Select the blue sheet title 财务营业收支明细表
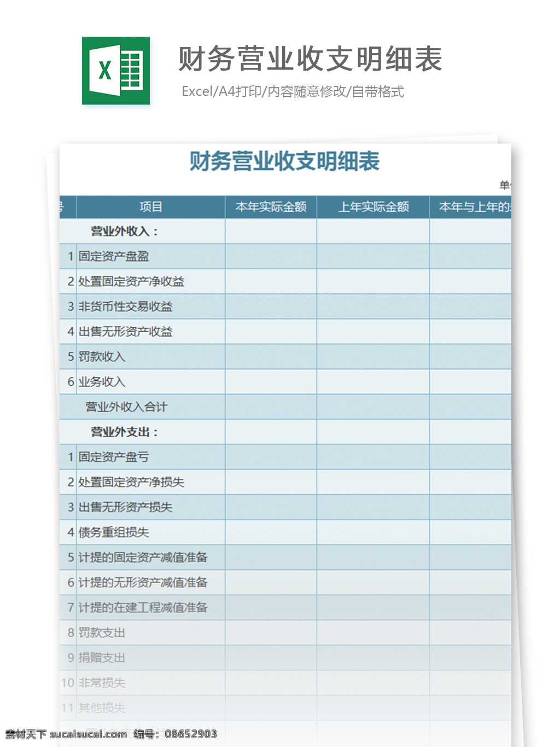Screen dimensions: 560x747 click(284, 161)
